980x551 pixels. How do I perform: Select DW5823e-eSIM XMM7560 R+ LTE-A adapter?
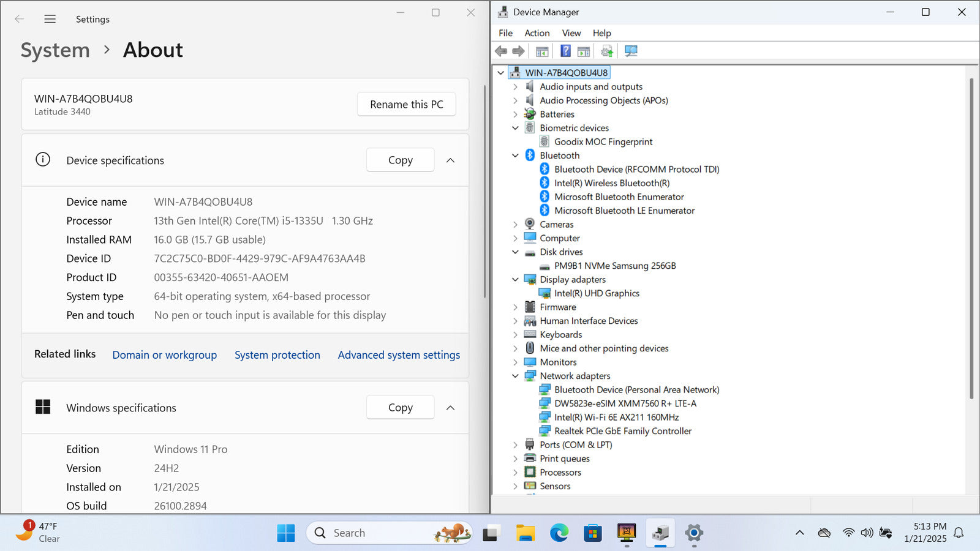tap(625, 403)
